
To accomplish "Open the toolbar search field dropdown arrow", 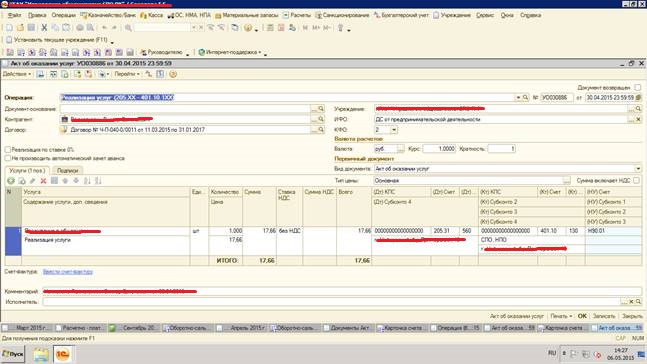I will 194,28.
